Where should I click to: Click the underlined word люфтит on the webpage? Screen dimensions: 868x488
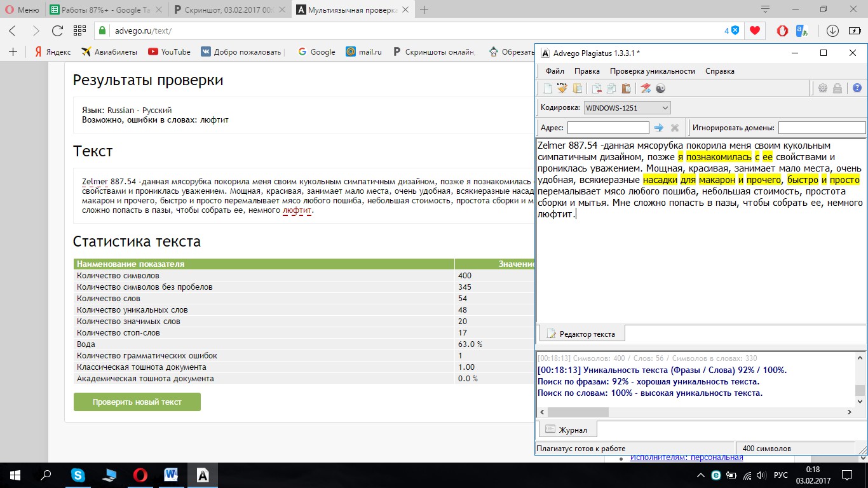297,210
